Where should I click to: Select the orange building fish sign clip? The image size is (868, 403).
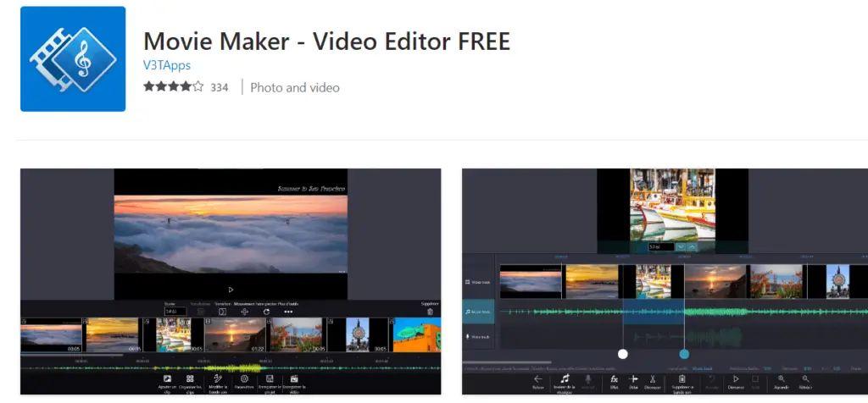417,335
